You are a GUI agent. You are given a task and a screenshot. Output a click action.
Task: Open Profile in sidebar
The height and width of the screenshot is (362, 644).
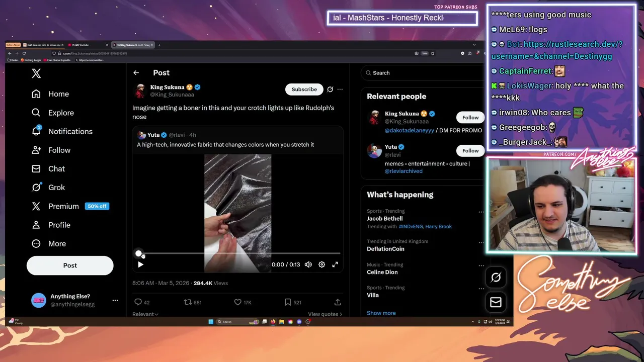(51, 225)
